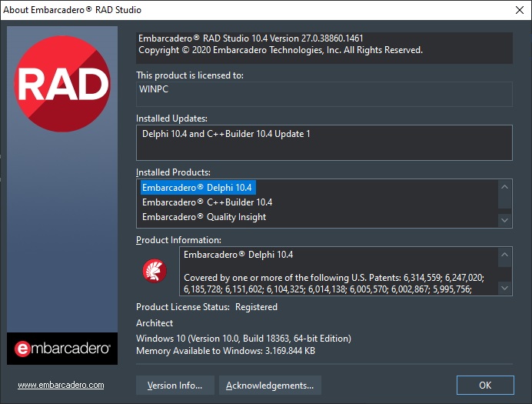Click the U.S. Patents text line
This screenshot has width=532, height=404.
tap(334, 278)
